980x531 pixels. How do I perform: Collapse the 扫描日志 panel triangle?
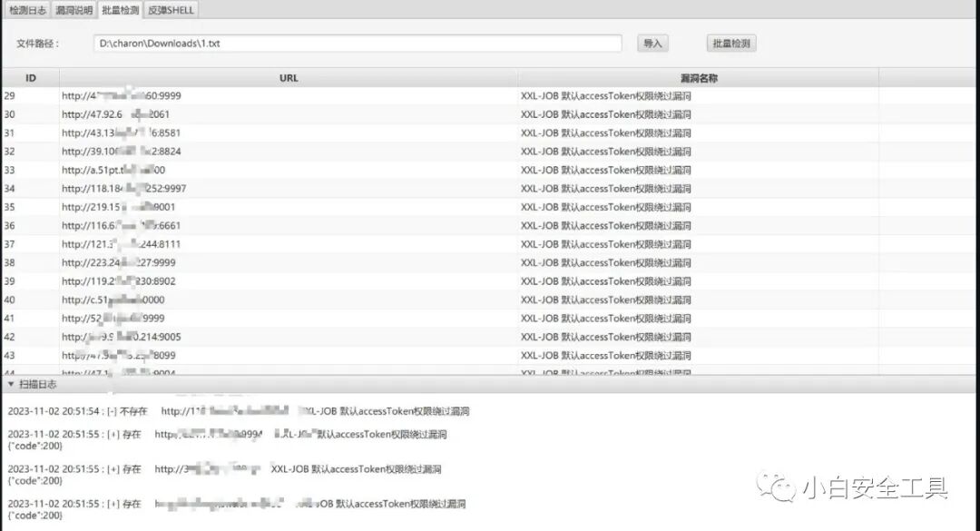11,384
